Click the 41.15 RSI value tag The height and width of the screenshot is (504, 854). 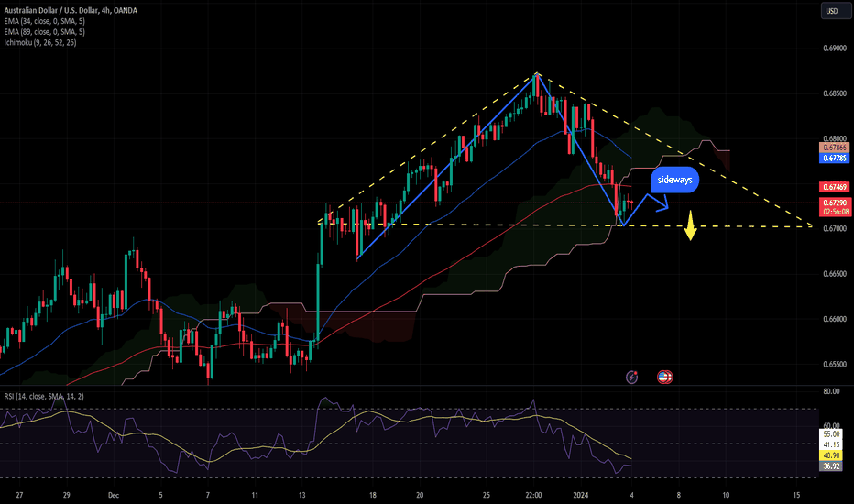[x=831, y=444]
